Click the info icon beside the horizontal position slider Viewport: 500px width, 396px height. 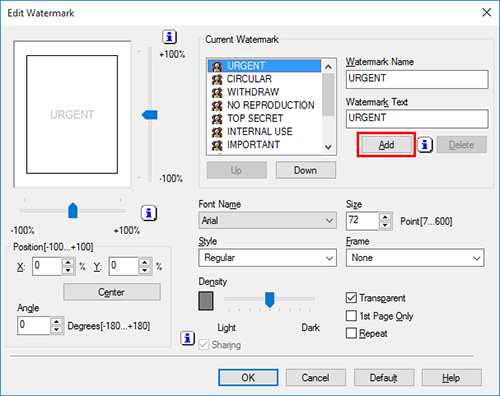pos(149,213)
